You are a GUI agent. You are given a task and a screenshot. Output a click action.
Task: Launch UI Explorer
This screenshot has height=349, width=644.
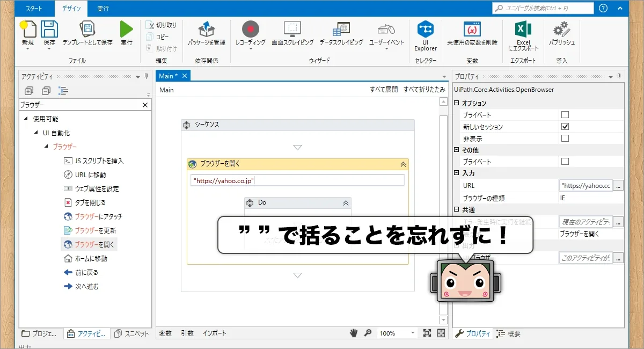tap(426, 35)
